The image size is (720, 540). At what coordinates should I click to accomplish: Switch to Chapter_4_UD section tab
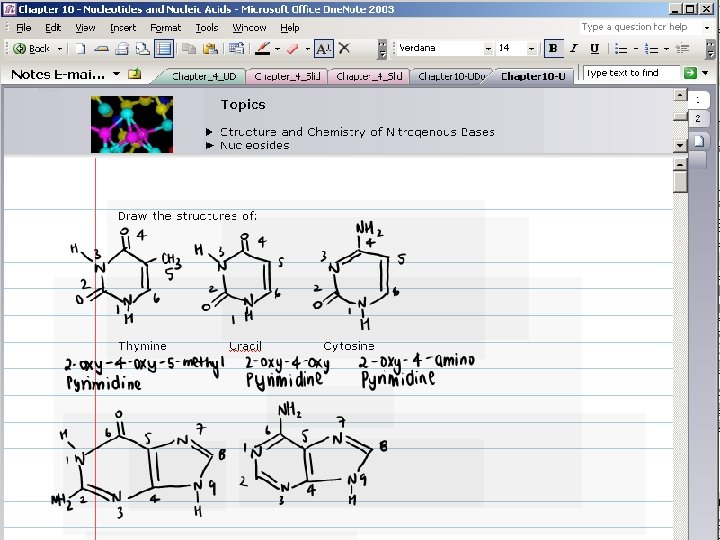pyautogui.click(x=203, y=76)
